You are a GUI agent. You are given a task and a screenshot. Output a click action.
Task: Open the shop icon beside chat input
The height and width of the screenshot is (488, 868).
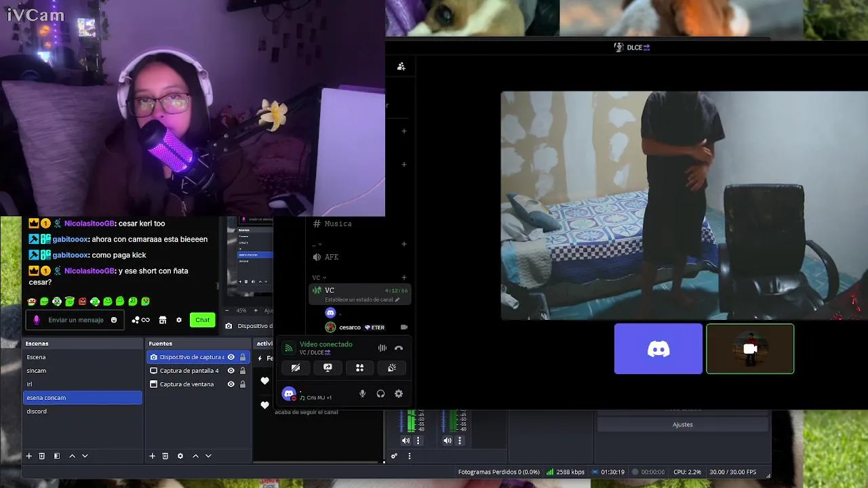coord(163,320)
